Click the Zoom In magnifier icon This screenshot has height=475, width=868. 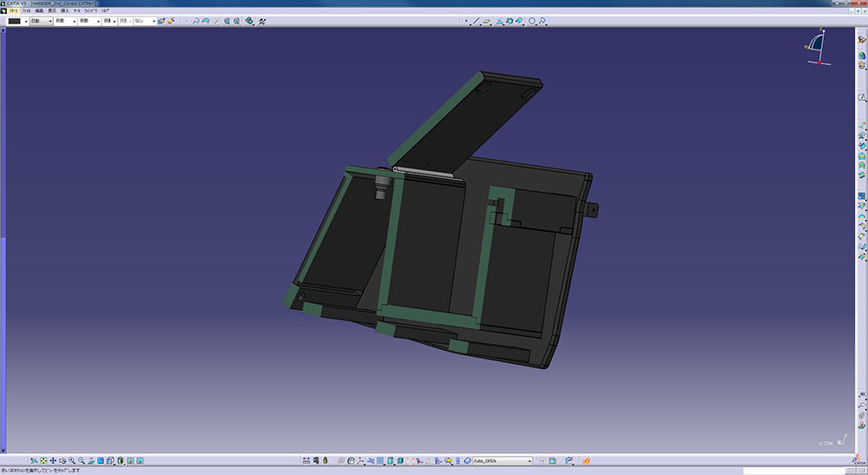[72, 460]
